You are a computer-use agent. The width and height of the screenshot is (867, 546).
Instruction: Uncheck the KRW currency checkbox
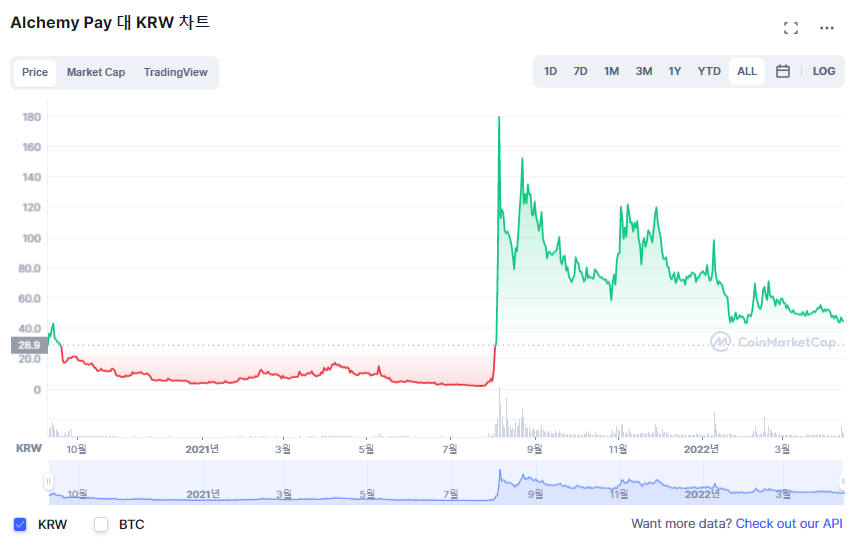20,524
